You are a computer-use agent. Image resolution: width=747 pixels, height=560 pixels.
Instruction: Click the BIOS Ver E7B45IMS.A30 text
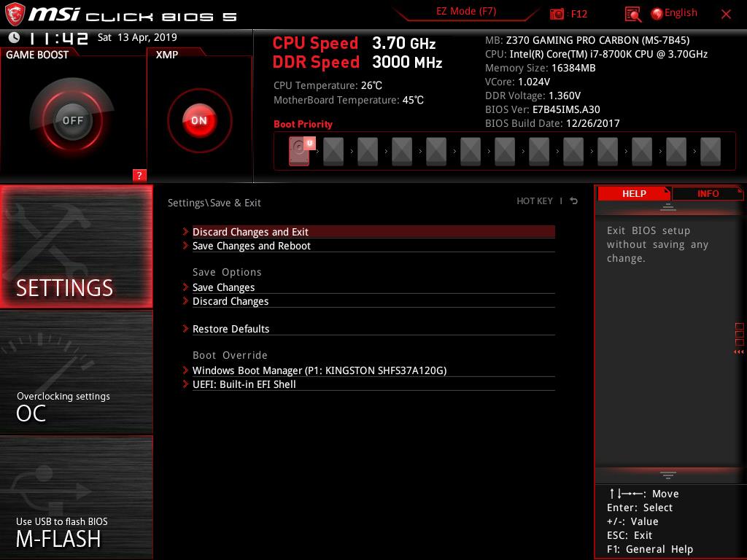coord(543,109)
